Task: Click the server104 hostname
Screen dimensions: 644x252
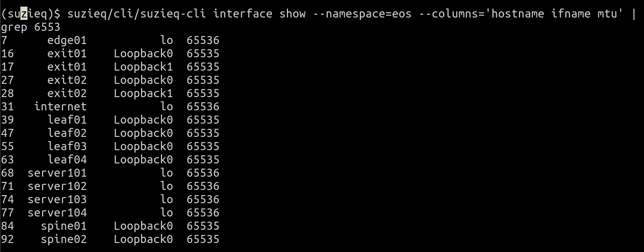Action: tap(57, 213)
